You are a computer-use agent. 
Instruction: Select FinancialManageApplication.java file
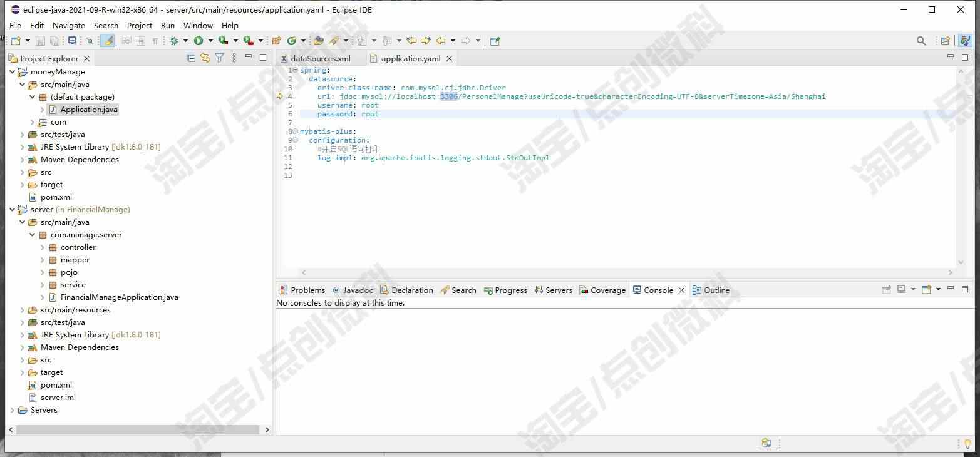(x=119, y=297)
